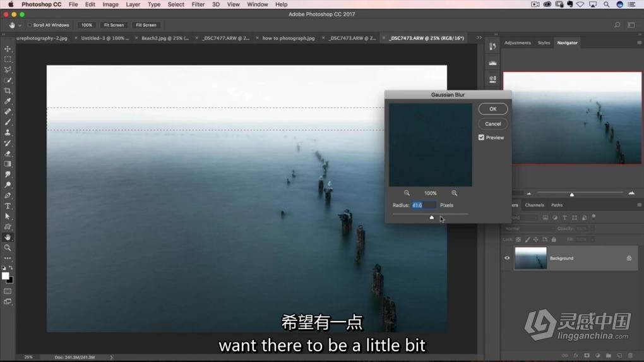Select the Path Selection tool
This screenshot has height=362, width=644.
click(x=8, y=216)
